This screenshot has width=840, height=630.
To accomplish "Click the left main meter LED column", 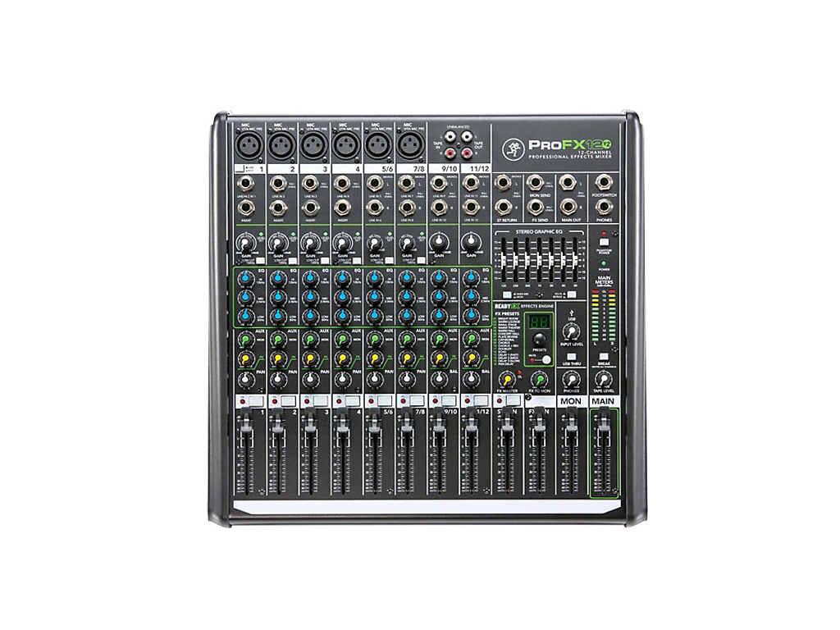I will pos(596,316).
